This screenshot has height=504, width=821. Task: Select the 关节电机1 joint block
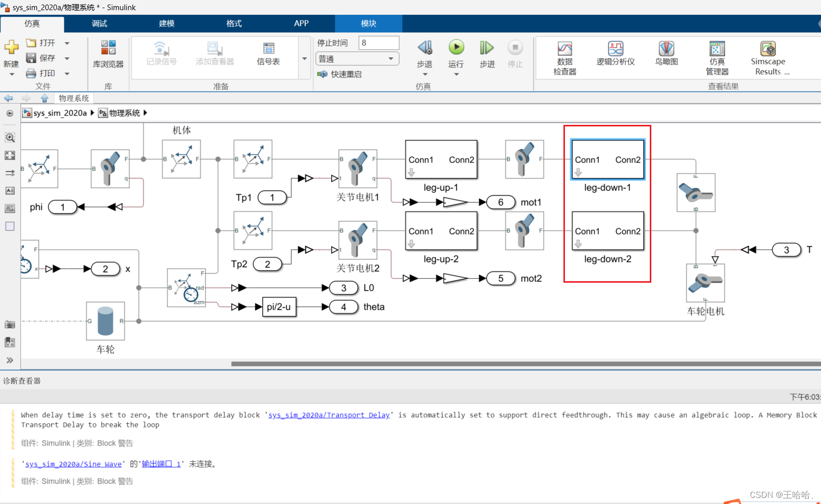click(358, 169)
